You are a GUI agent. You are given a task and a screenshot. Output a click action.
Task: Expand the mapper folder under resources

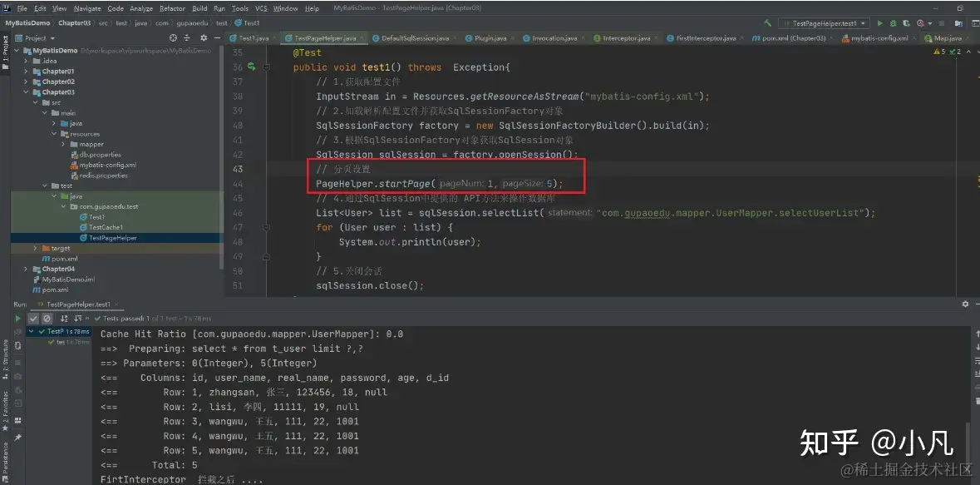tap(64, 144)
